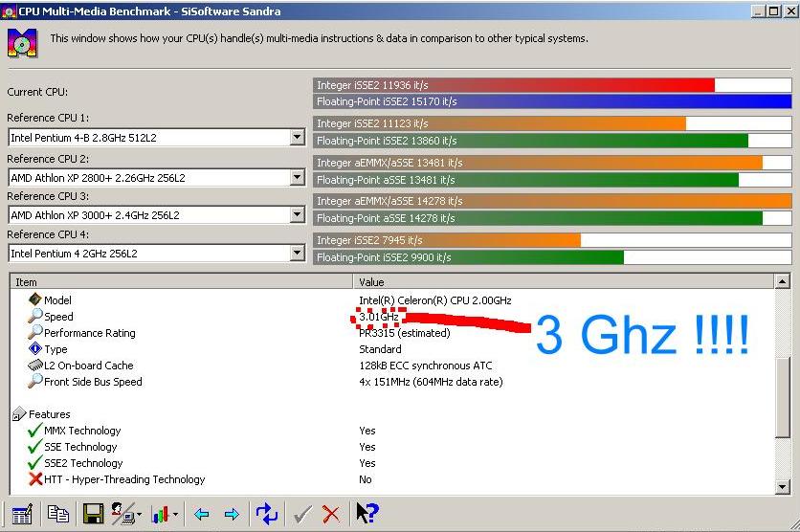This screenshot has height=532, width=800.
Task: Open the dropdown arrow beside the person icon
Action: (139, 514)
